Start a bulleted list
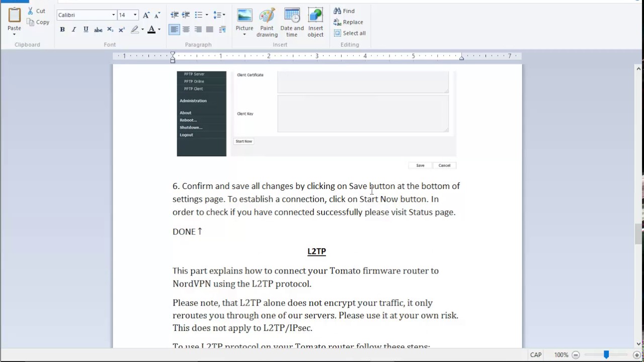 199,15
